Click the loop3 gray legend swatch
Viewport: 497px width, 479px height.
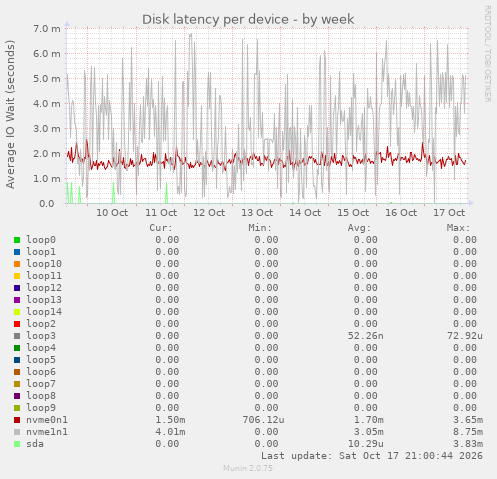coord(17,336)
